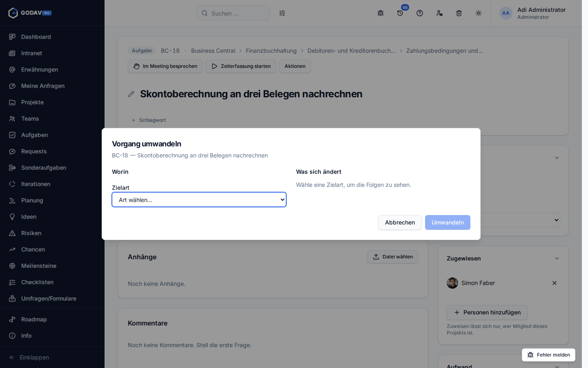Open history icon with 66 badge
Image resolution: width=588 pixels, height=368 pixels.
[400, 13]
